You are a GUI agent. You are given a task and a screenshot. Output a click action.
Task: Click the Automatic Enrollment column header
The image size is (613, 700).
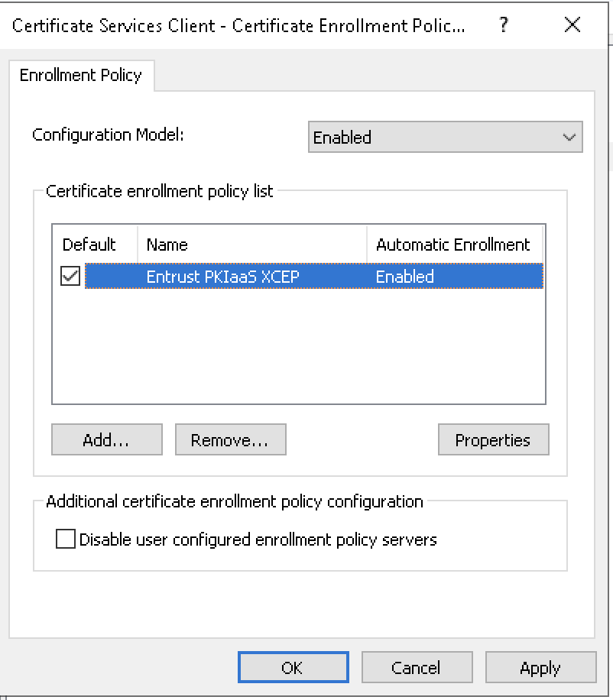(x=453, y=245)
